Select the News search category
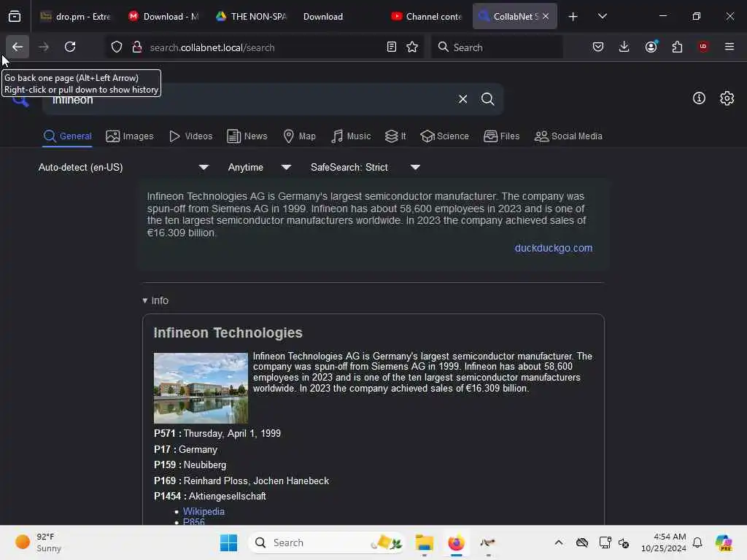The image size is (747, 560). [247, 136]
